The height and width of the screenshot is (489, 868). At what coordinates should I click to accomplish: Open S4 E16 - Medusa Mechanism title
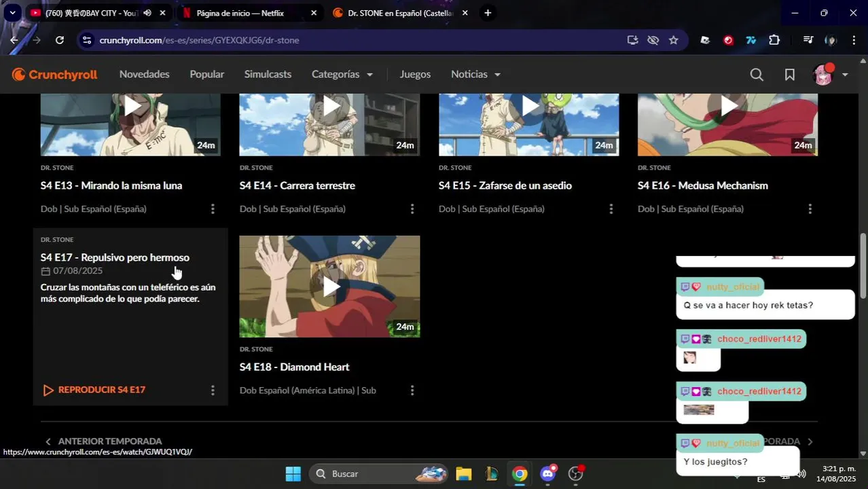(703, 185)
